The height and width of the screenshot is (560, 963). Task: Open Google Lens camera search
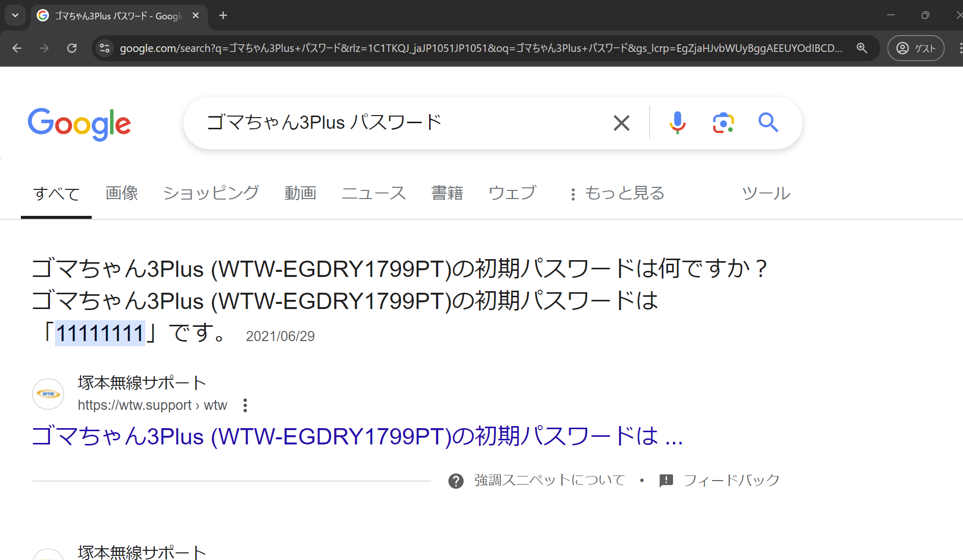pyautogui.click(x=722, y=122)
